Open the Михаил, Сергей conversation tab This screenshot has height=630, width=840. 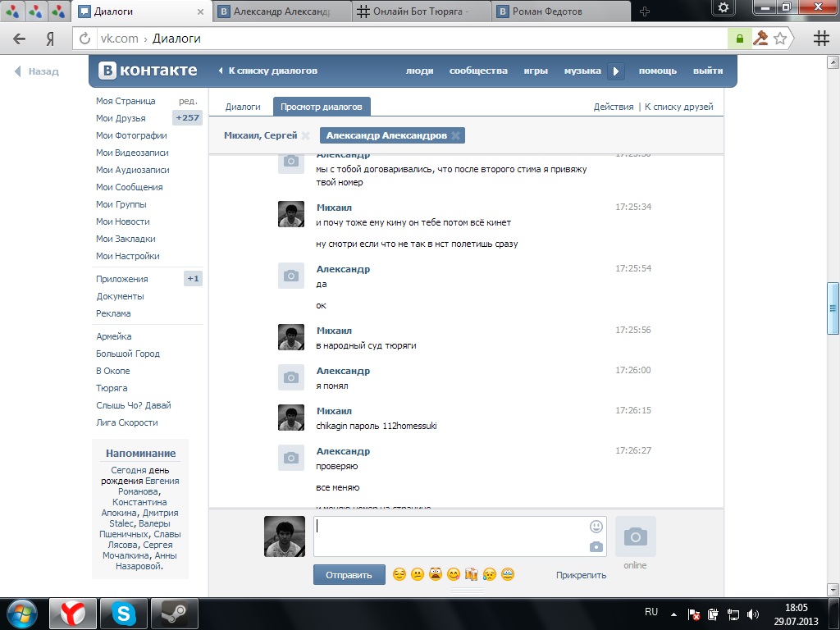[x=260, y=135]
